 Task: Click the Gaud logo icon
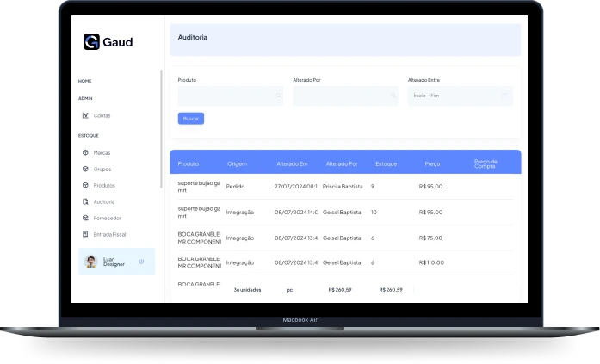tap(91, 41)
